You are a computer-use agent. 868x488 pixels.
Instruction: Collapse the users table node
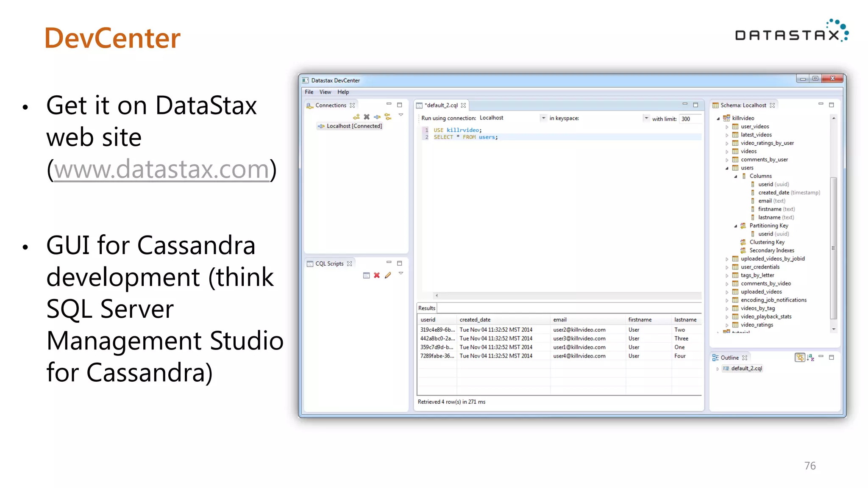click(727, 168)
